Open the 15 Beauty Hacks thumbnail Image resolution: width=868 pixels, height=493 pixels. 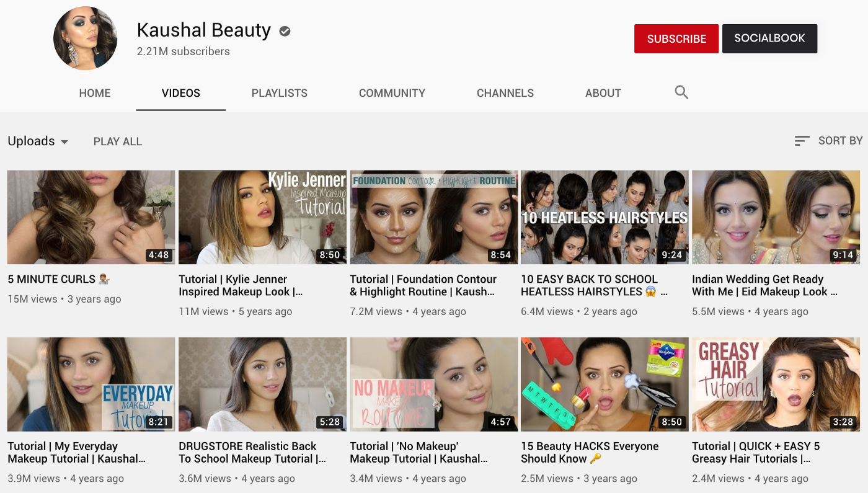click(x=604, y=384)
